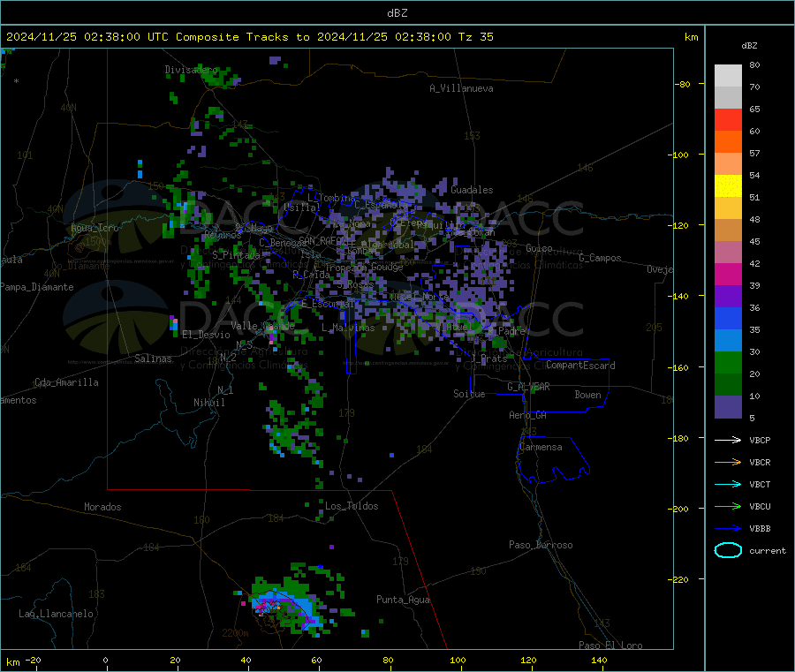Click the 'Bowen' map label
Screen dimensions: 795x672
[x=587, y=395]
